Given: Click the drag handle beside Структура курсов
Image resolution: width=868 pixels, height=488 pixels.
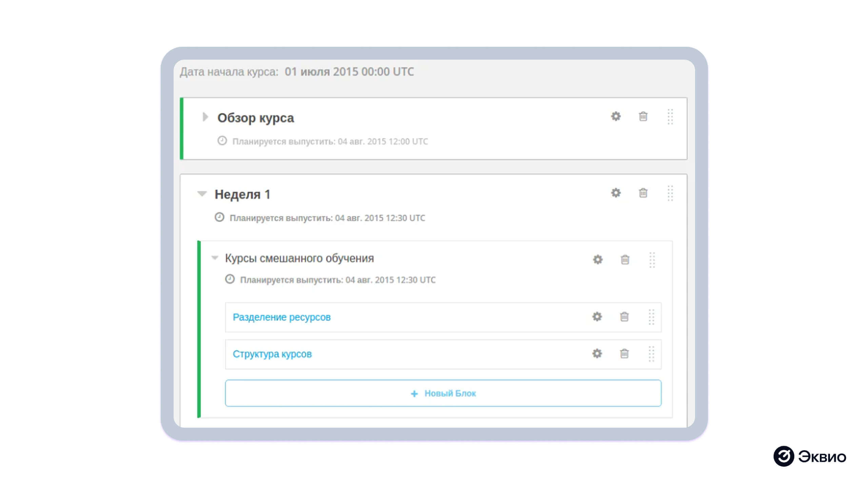Looking at the screenshot, I should (x=651, y=354).
